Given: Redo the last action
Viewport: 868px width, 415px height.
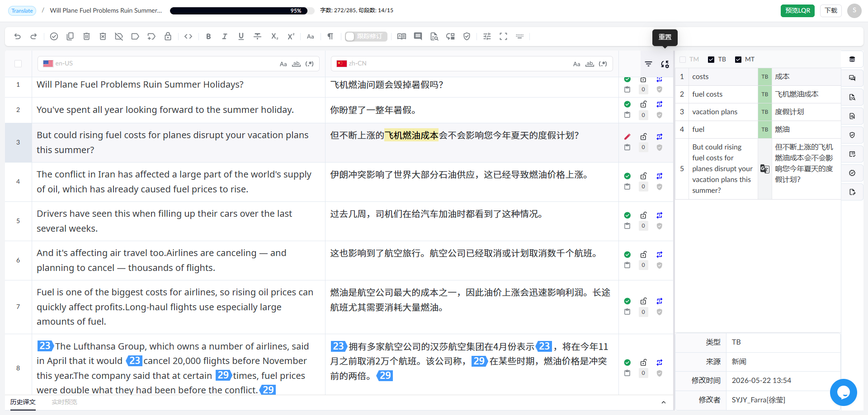Looking at the screenshot, I should (x=33, y=37).
